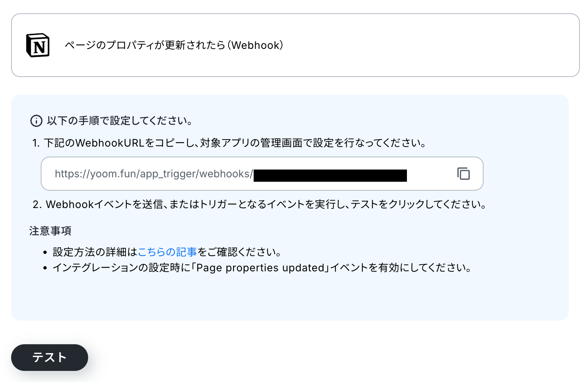The image size is (588, 382).
Task: Click the info circle icon beside 以下の手順
Action: 36,121
